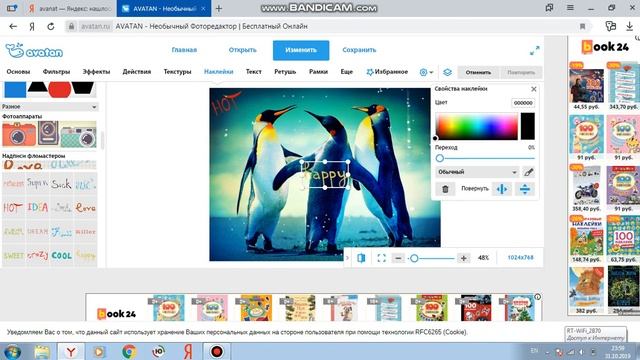This screenshot has height=360, width=640.
Task: Add the crazy marker sticker
Action: tap(38, 256)
